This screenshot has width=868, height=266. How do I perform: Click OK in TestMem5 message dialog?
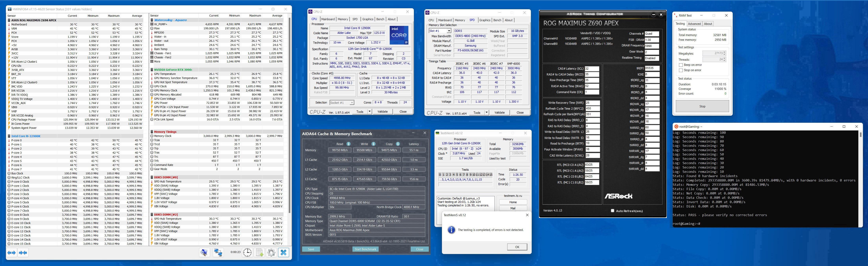click(x=517, y=247)
